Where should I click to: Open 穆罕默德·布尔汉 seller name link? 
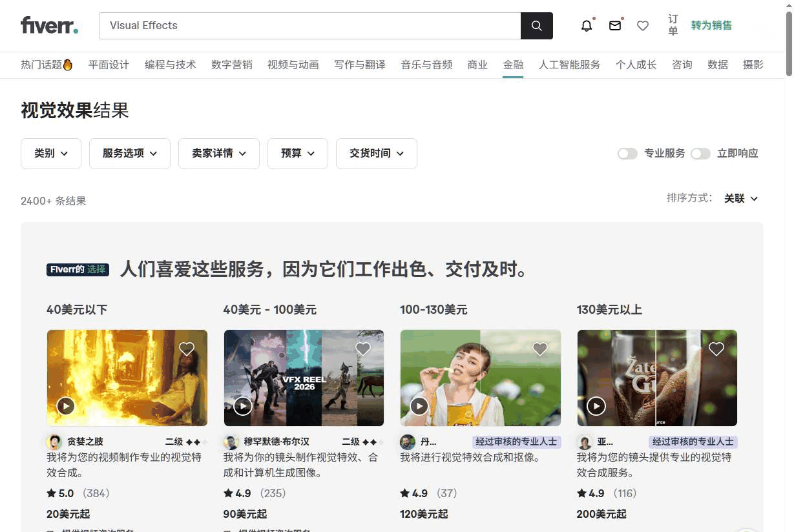click(x=277, y=442)
